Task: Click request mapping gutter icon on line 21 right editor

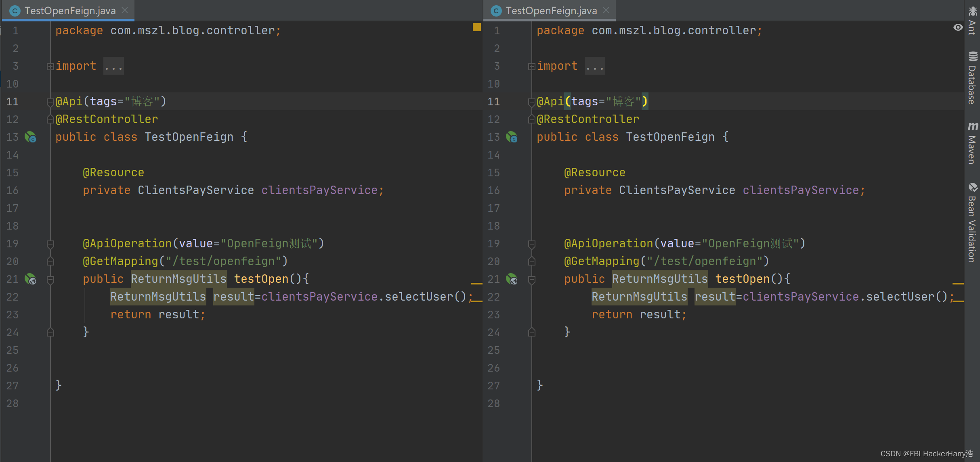Action: [512, 279]
